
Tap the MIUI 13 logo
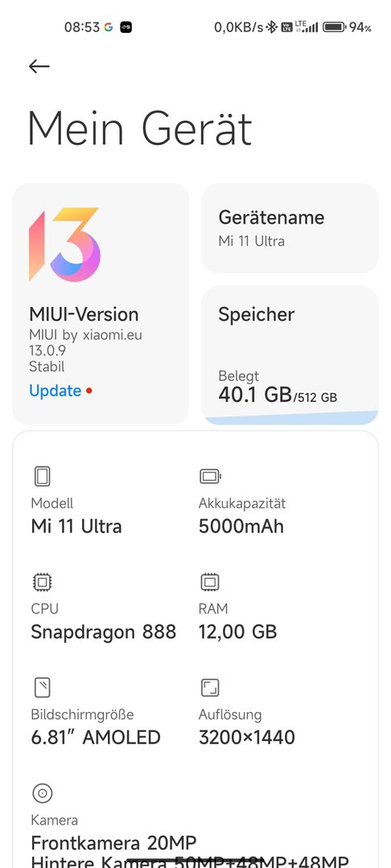click(64, 244)
